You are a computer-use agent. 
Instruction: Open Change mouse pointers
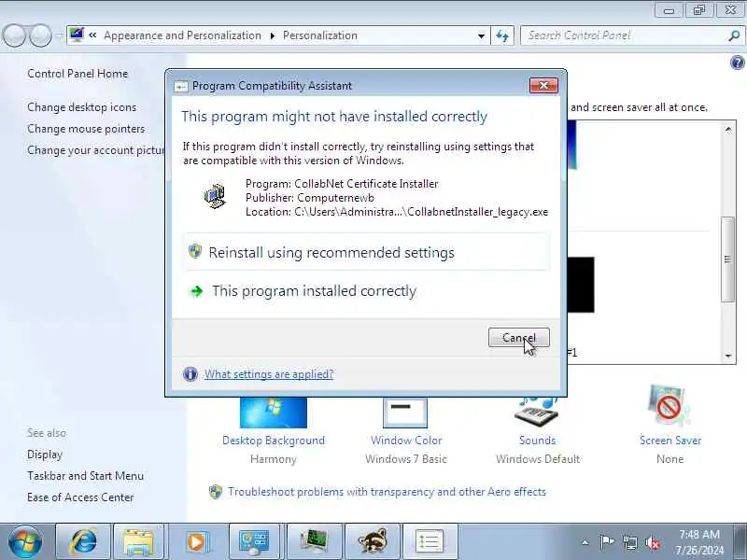click(x=86, y=129)
